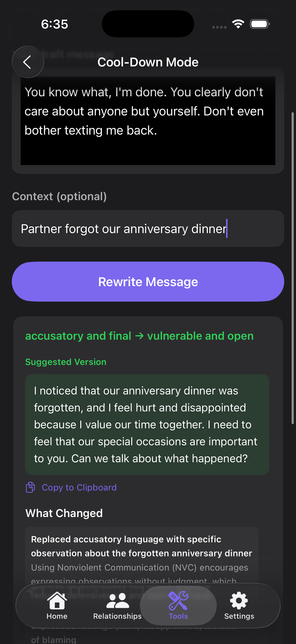Viewport: 296px width, 644px height.
Task: Tap the draft message text box at the top
Action: click(x=148, y=121)
